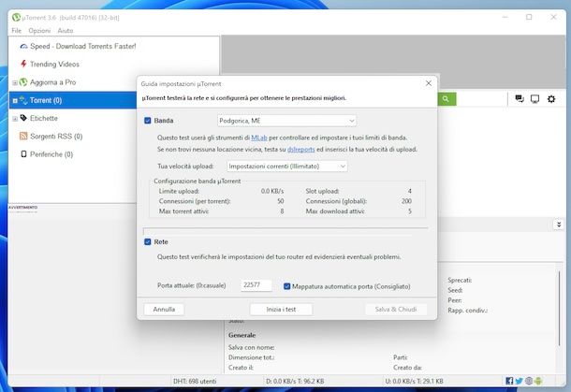Click the lightning bolt Trending Videos icon
Screen dimensions: 571x392
(23, 64)
